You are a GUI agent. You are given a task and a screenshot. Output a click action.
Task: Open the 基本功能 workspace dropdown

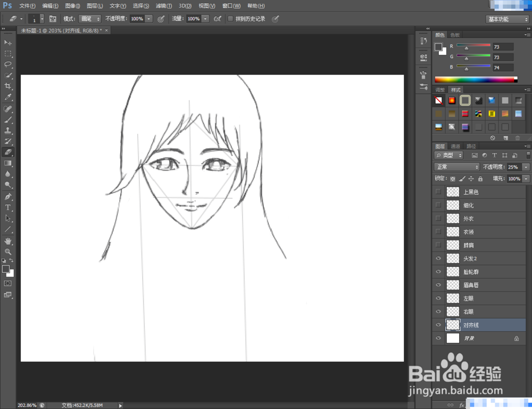(507, 19)
